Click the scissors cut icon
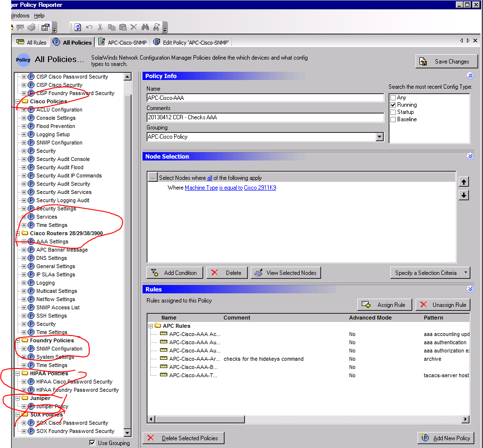 point(100,27)
